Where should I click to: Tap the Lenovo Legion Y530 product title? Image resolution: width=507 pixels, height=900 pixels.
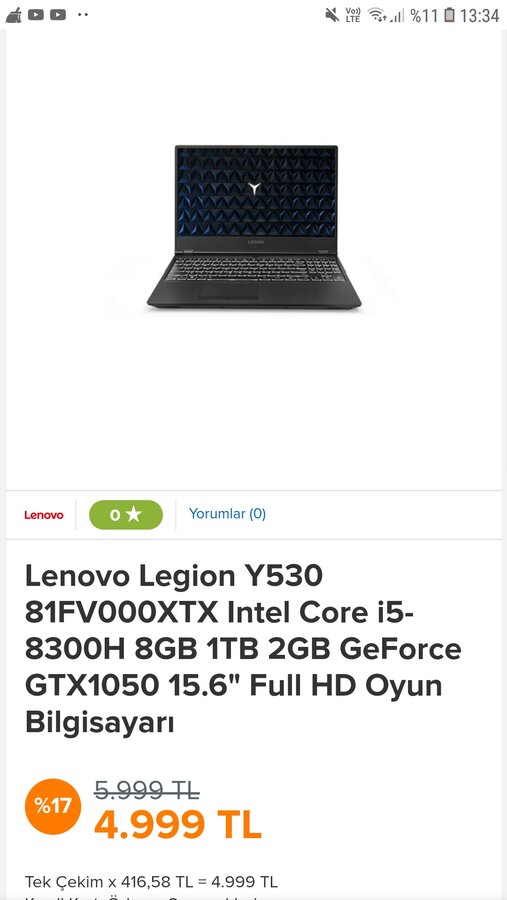coord(243,649)
